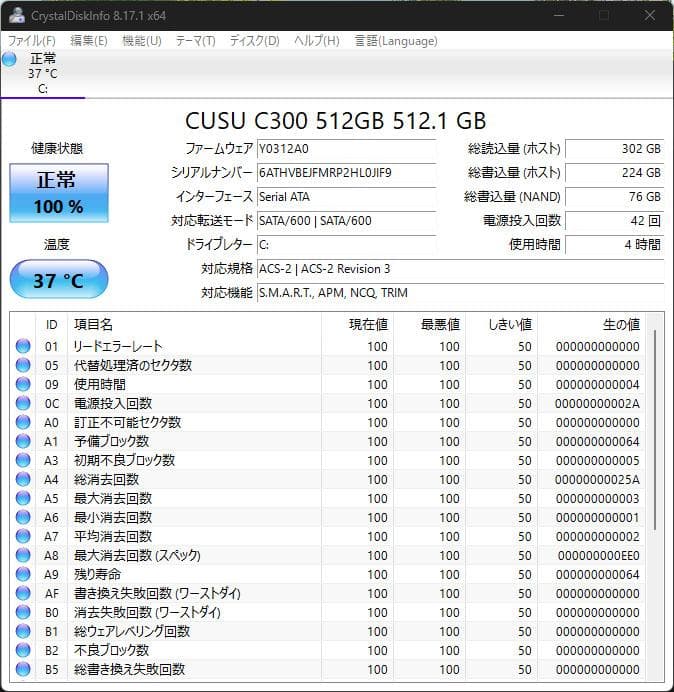Click the status orb for row B1 総ウェアレベリング回数
Image resolution: width=674 pixels, height=692 pixels.
(x=23, y=631)
